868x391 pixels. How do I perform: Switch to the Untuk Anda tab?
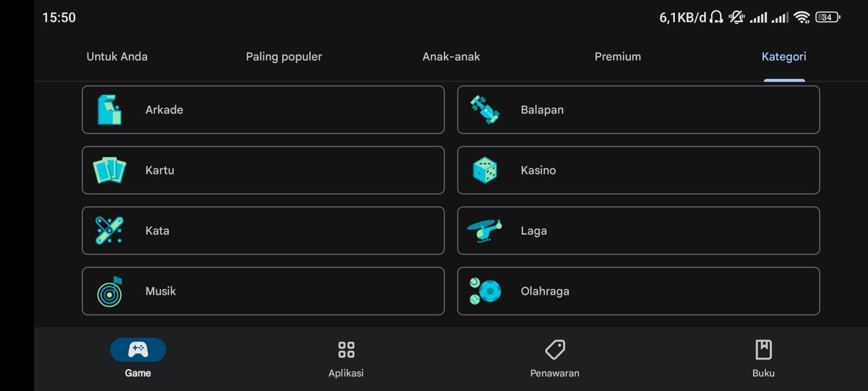pos(117,56)
